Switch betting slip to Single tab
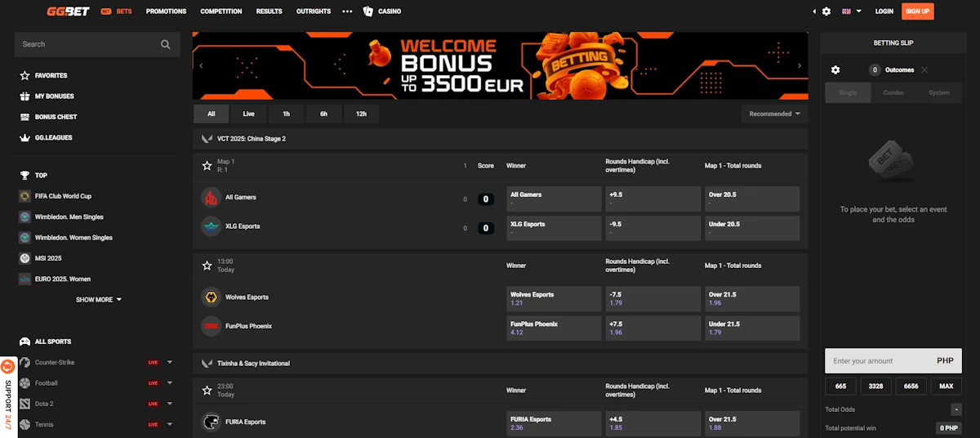Screen dimensions: 980x438 [848, 92]
